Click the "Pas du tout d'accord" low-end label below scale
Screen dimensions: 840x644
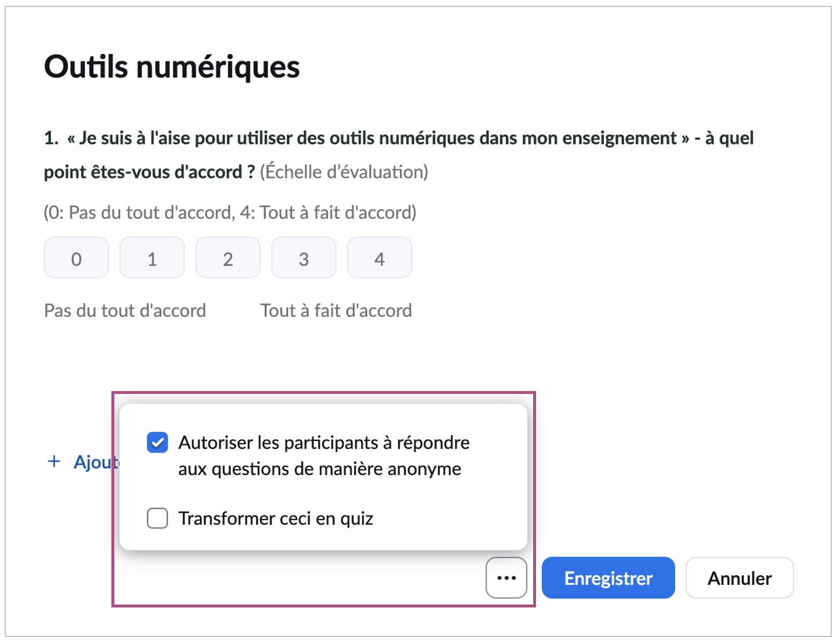point(125,310)
